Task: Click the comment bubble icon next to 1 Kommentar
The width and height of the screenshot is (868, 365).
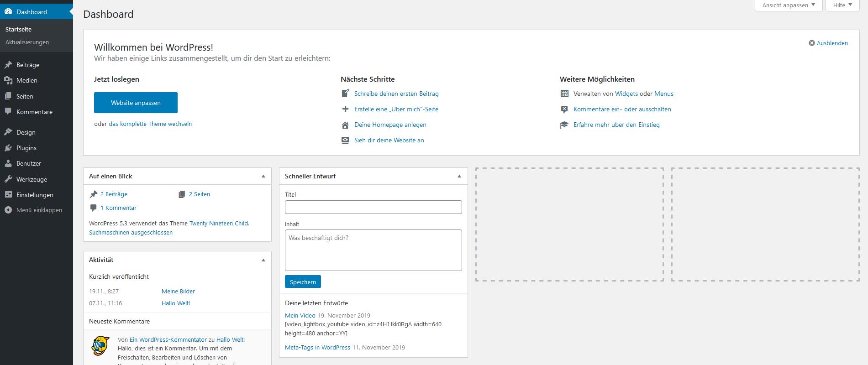Action: tap(94, 208)
